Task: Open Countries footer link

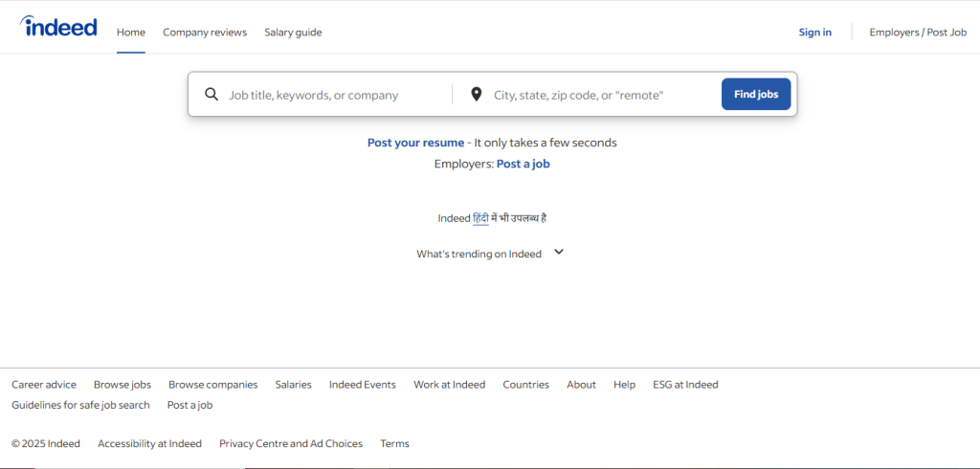Action: (x=525, y=385)
